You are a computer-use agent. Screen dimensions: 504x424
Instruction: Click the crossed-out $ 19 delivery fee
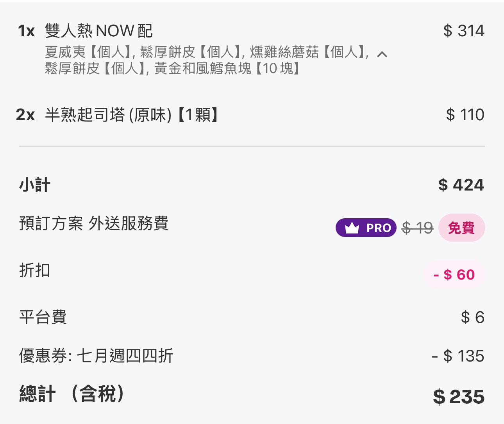pos(417,228)
